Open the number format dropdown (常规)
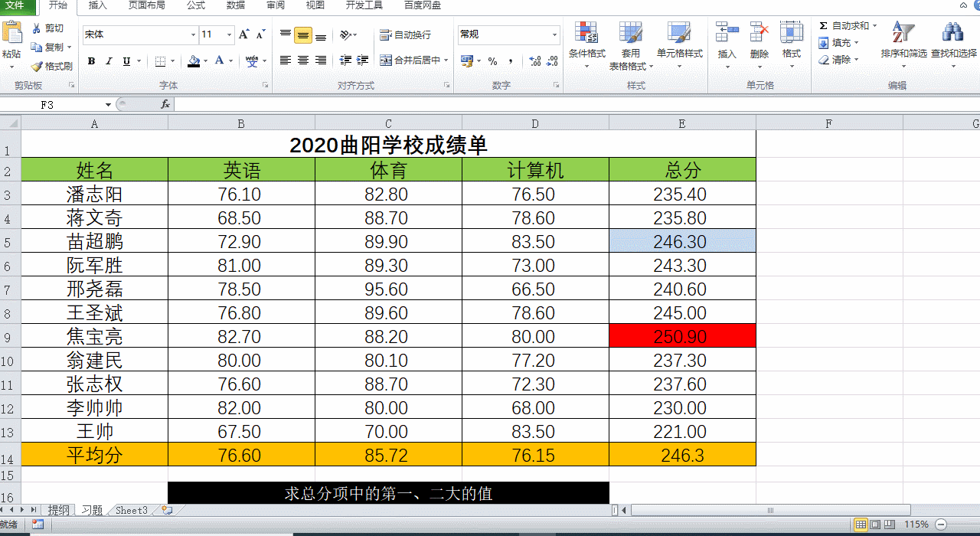This screenshot has width=980, height=536. (554, 34)
